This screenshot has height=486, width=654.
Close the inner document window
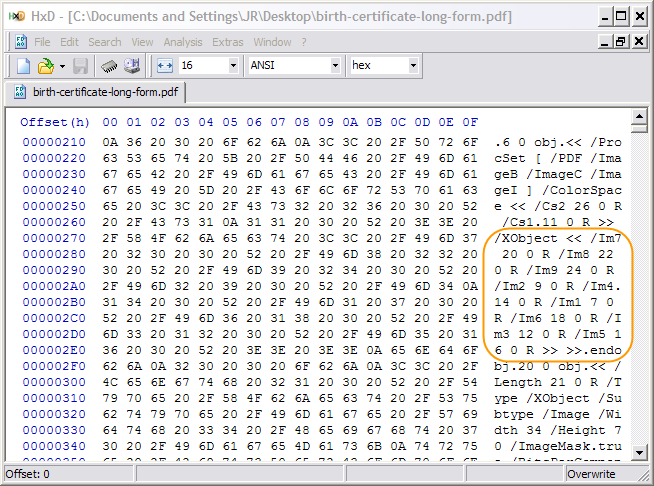[639, 41]
